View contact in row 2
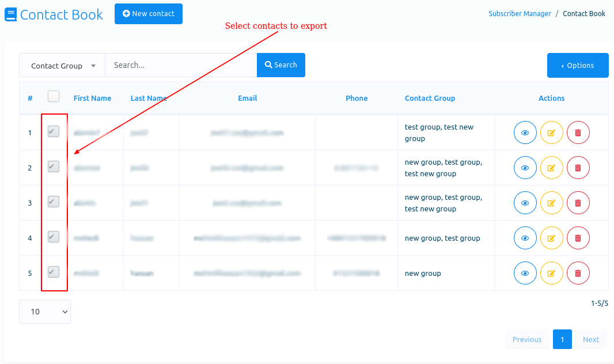Image resolution: width=614 pixels, height=364 pixels. pyautogui.click(x=525, y=168)
